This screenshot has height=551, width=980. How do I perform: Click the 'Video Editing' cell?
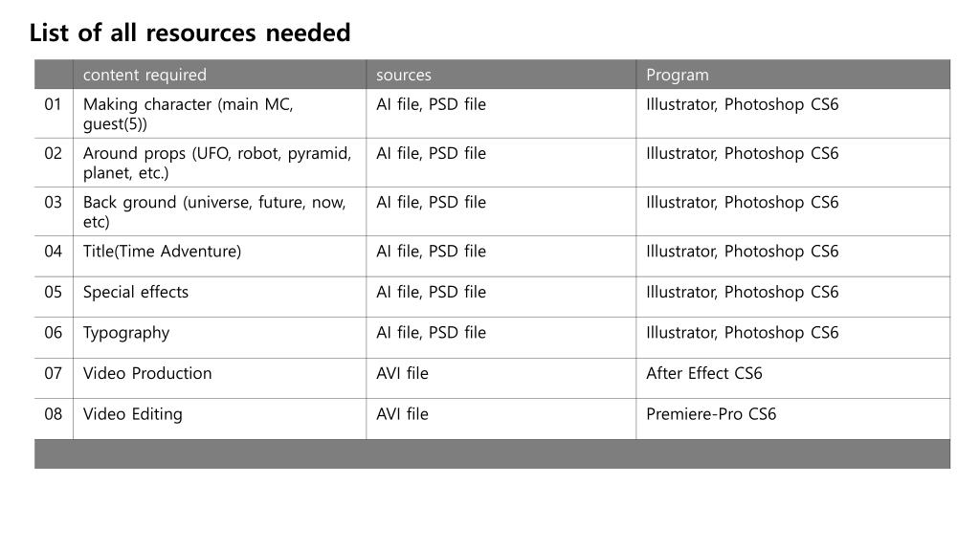[x=219, y=419]
